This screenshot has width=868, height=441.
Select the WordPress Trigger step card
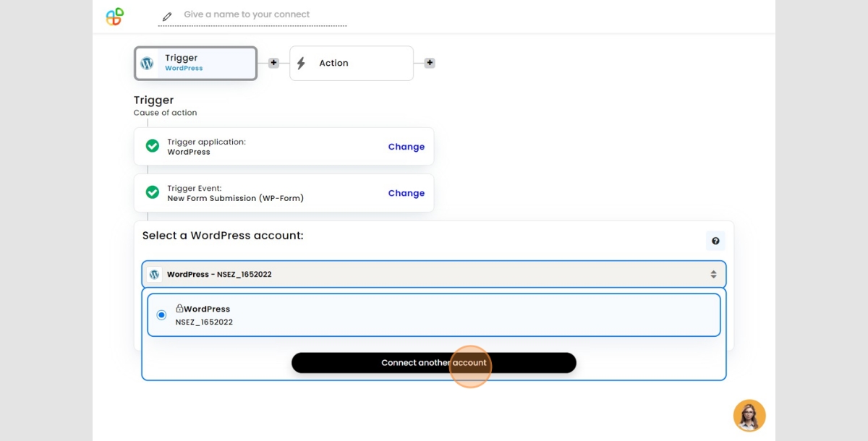pos(195,63)
